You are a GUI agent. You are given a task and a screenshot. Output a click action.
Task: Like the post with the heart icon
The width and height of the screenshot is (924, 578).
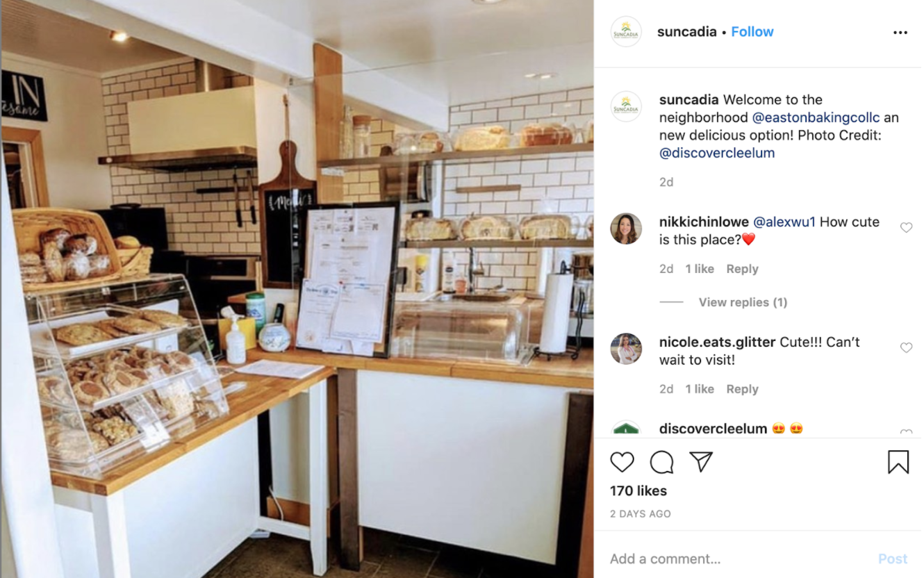tap(622, 462)
